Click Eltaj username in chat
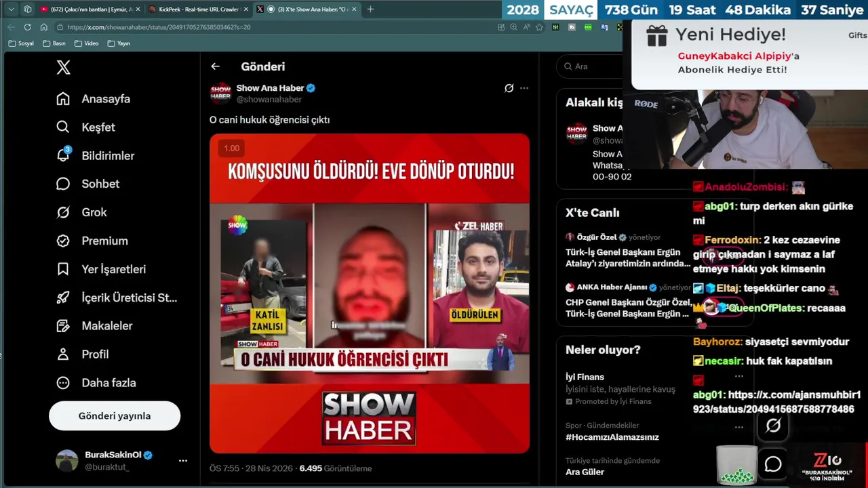 click(x=727, y=289)
